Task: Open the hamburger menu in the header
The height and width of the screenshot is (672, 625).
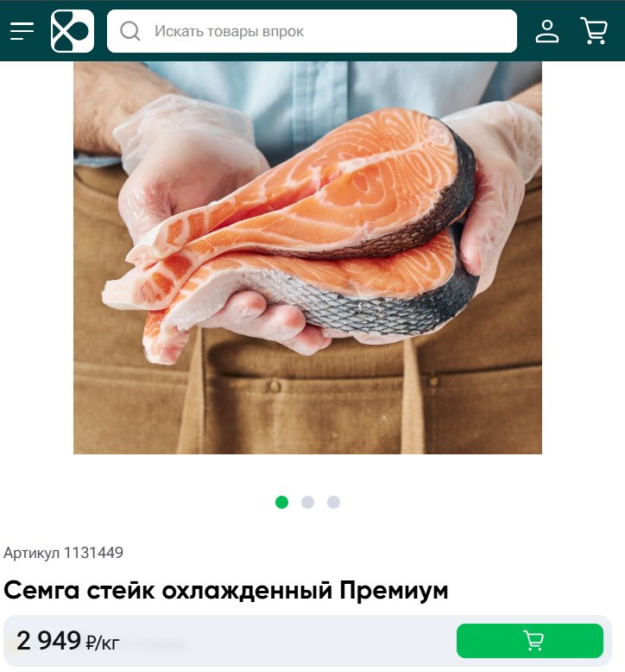Action: (x=22, y=31)
